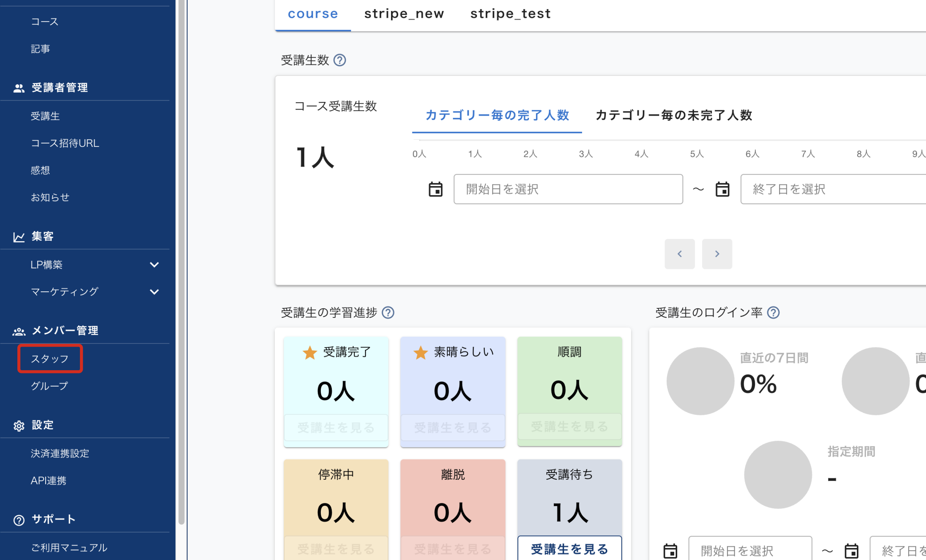
Task: Open help tooltip next to 受講生数
Action: coord(340,60)
